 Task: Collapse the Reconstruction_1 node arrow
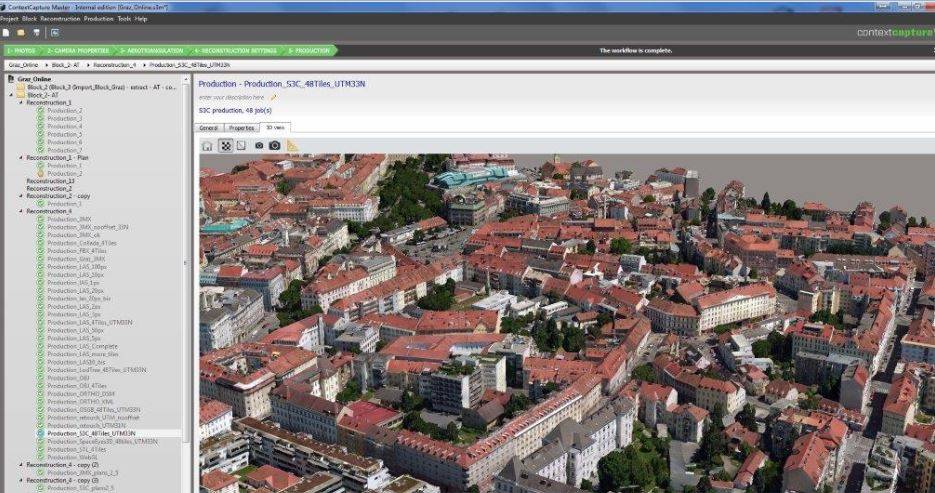21,103
